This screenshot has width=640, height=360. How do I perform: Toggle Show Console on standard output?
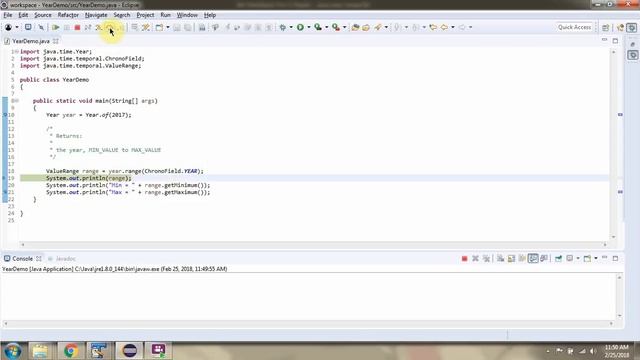coord(533,258)
